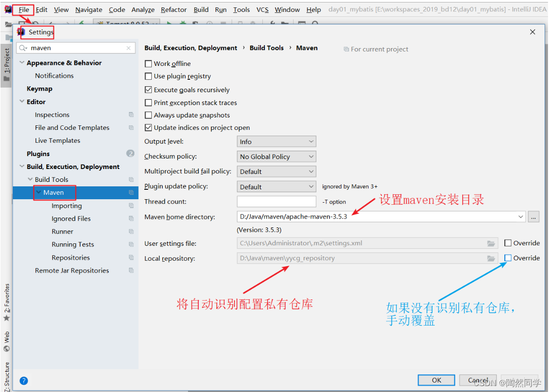The height and width of the screenshot is (392, 549).
Task: Open Multiproject build fail policy dropdown
Action: pos(277,171)
